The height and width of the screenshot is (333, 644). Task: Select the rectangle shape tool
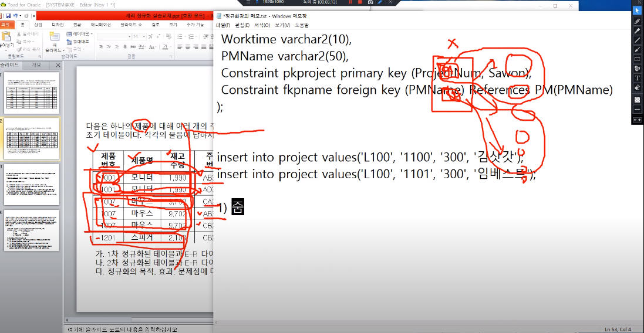[638, 59]
